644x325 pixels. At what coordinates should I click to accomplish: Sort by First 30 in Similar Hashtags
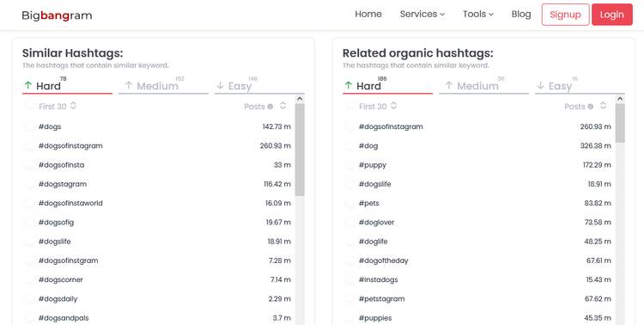point(73,106)
